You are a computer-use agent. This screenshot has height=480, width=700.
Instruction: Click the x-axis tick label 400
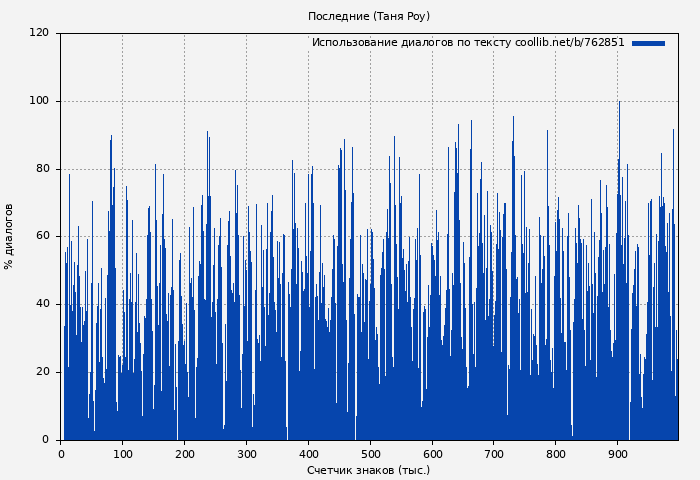point(308,454)
